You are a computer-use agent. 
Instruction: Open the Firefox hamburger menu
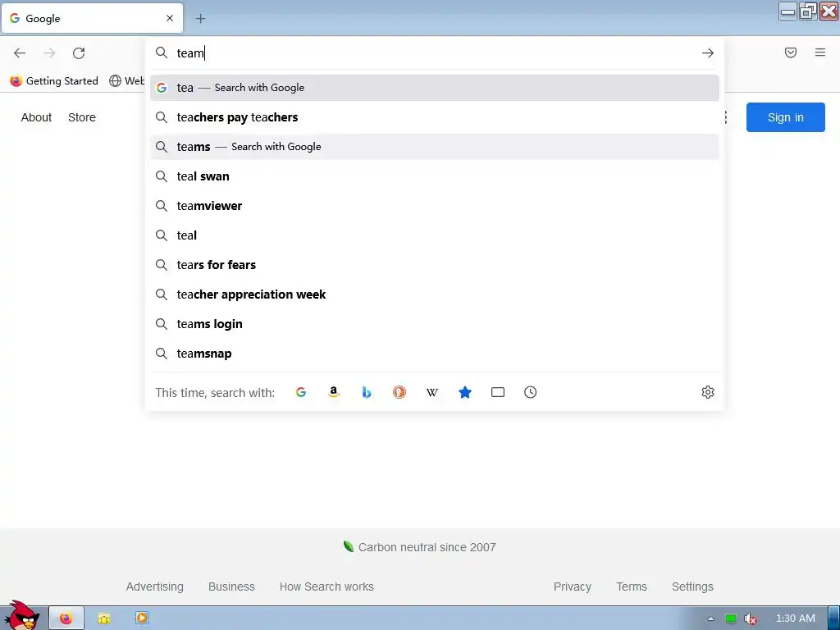(x=820, y=52)
